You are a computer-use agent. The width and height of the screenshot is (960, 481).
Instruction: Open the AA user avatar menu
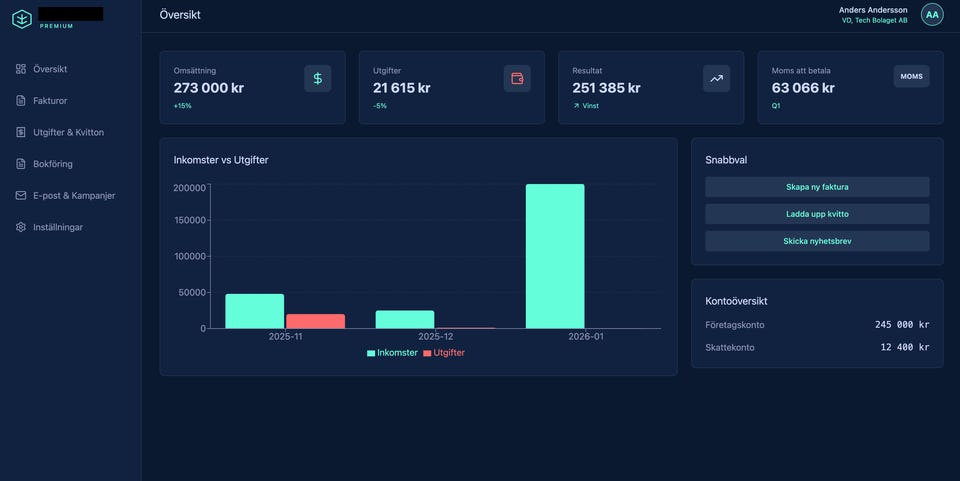932,15
